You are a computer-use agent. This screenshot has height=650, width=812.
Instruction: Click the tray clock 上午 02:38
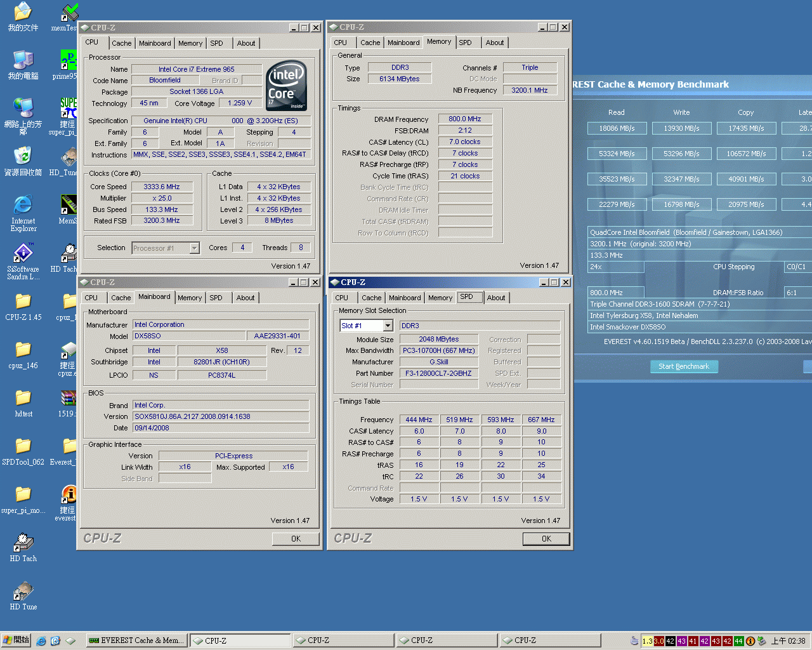(789, 641)
